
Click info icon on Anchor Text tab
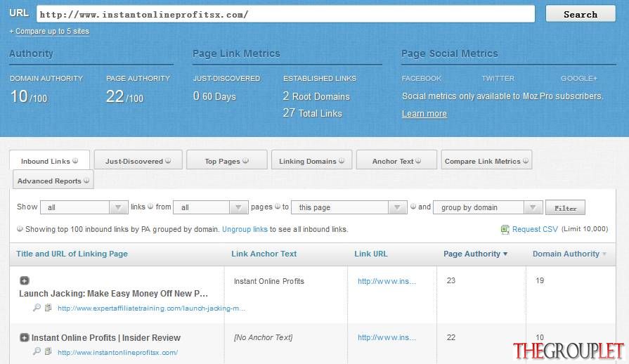(x=418, y=161)
